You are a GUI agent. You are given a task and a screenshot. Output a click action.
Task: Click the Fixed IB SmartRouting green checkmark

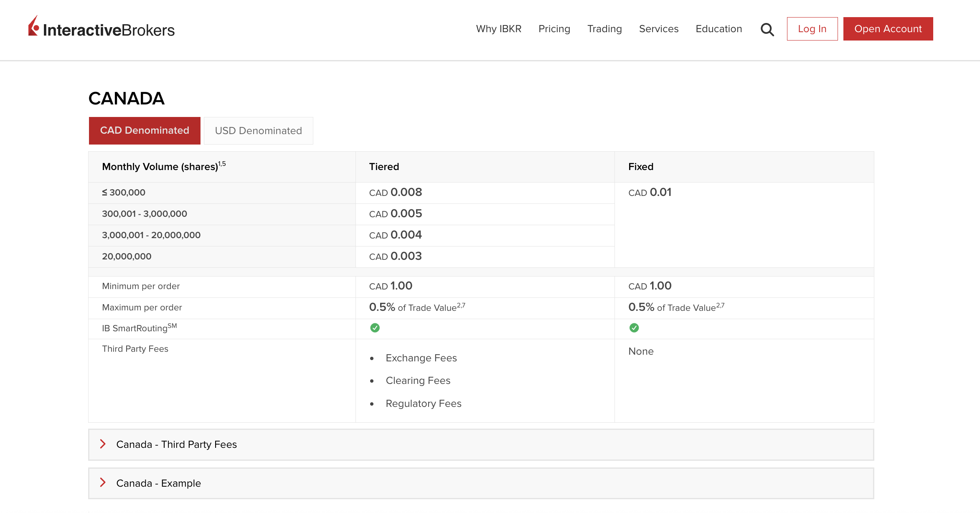pyautogui.click(x=634, y=328)
